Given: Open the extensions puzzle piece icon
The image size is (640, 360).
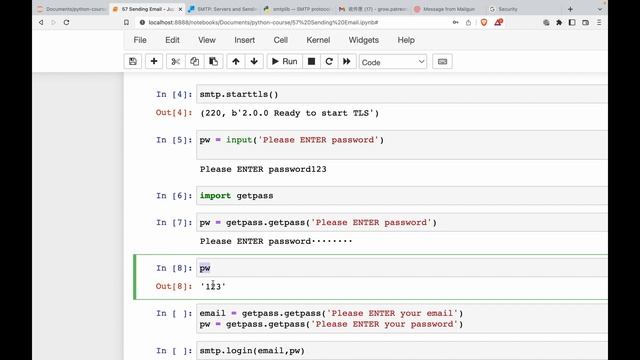Looking at the screenshot, I should coord(559,22).
